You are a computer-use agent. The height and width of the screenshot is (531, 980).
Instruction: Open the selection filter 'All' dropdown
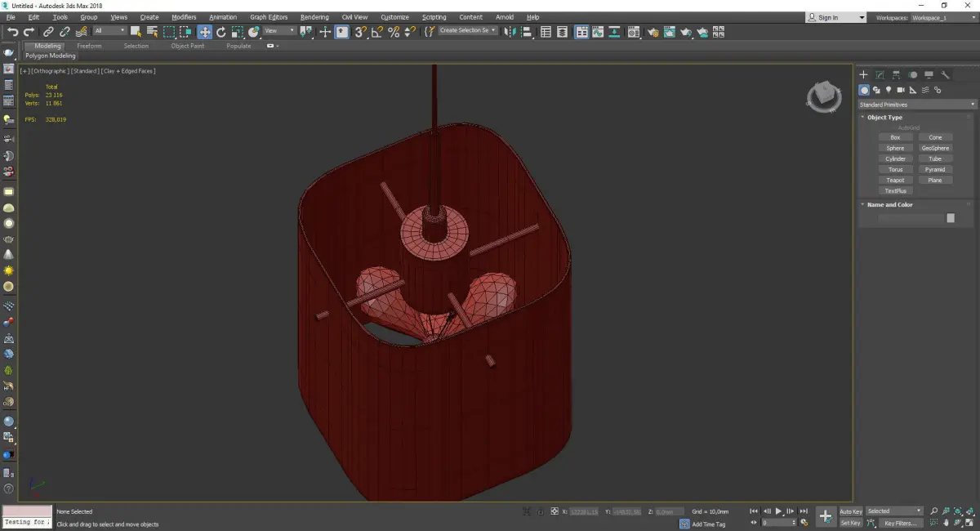(109, 31)
